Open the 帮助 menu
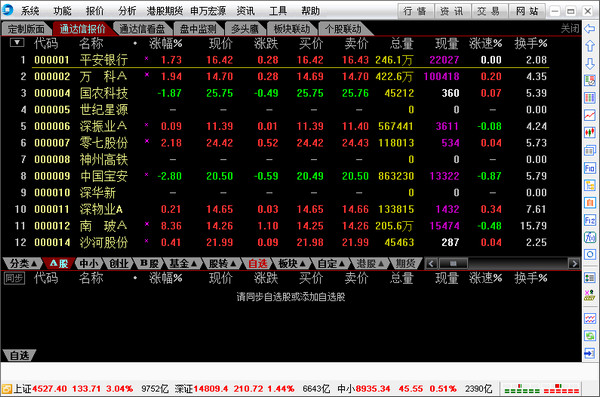The image size is (600, 397). click(310, 11)
